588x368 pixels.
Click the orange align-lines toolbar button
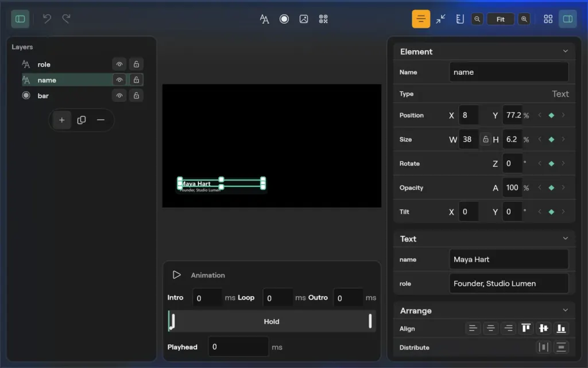421,19
